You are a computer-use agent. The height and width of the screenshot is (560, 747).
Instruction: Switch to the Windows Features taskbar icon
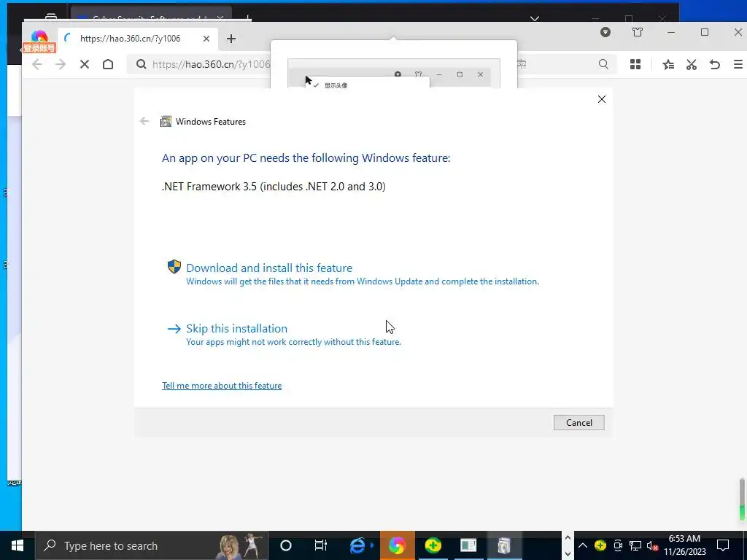coord(504,545)
